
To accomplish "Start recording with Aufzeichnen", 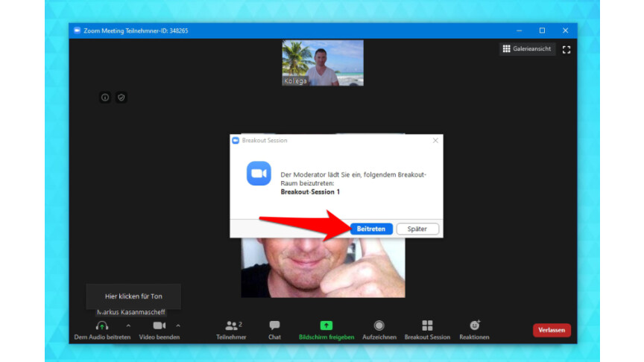I will pyautogui.click(x=379, y=330).
